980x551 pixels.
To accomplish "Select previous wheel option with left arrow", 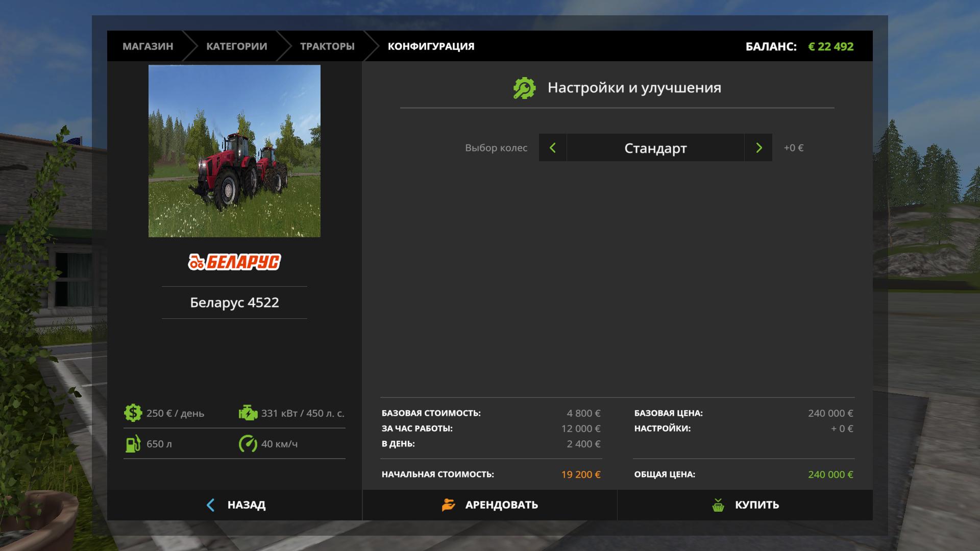I will coord(552,148).
